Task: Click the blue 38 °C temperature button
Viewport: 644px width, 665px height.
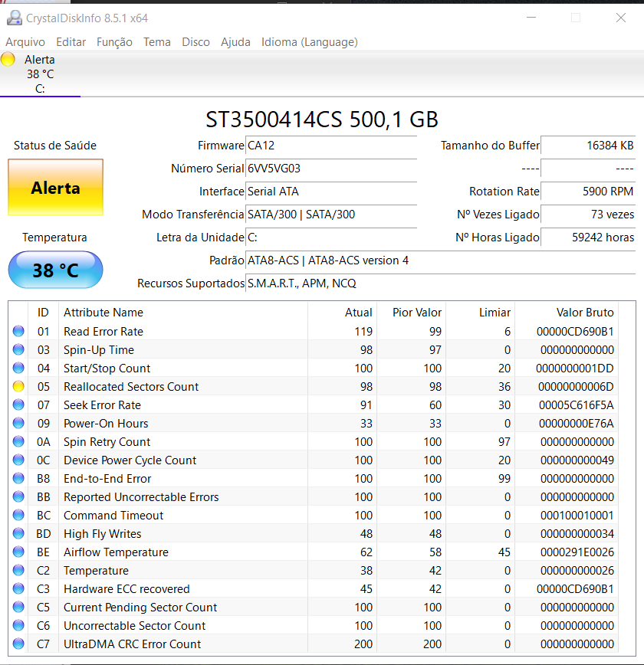Action: click(56, 270)
